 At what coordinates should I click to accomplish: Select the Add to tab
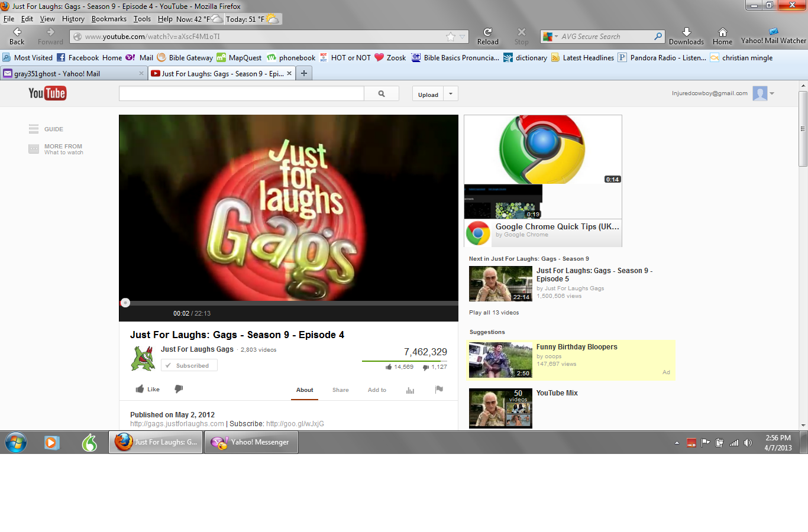377,390
